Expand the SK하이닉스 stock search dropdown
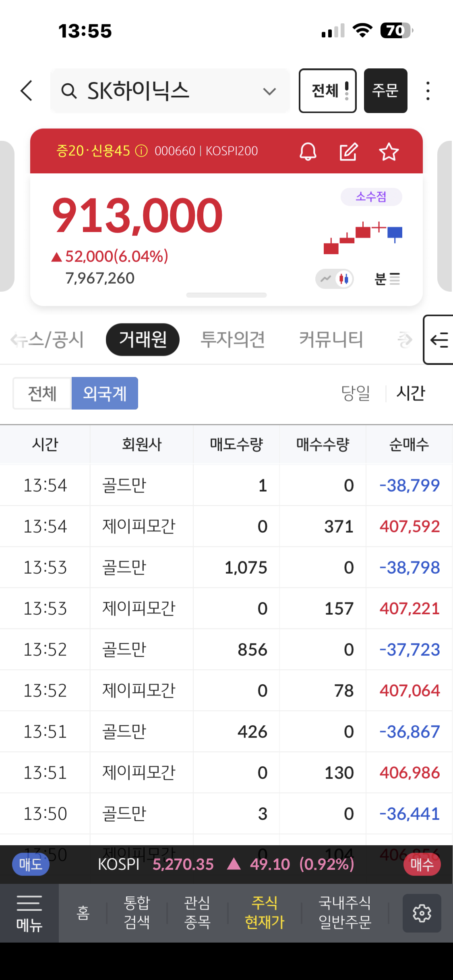Screen dimensions: 453x980 (269, 91)
